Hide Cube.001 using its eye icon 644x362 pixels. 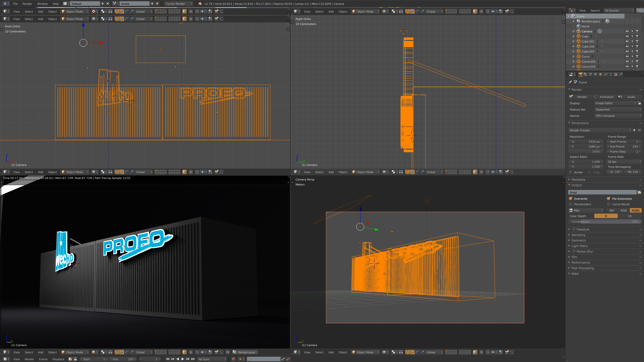click(x=627, y=42)
